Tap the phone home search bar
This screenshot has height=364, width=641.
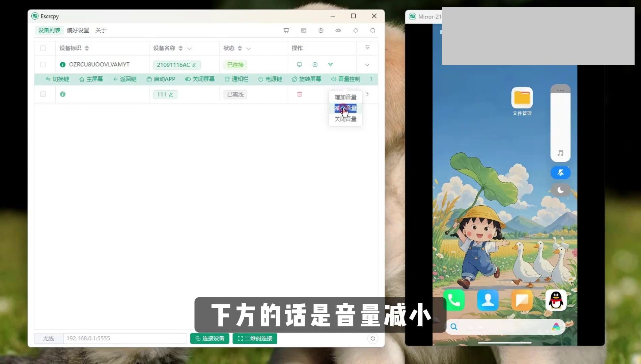(505, 327)
